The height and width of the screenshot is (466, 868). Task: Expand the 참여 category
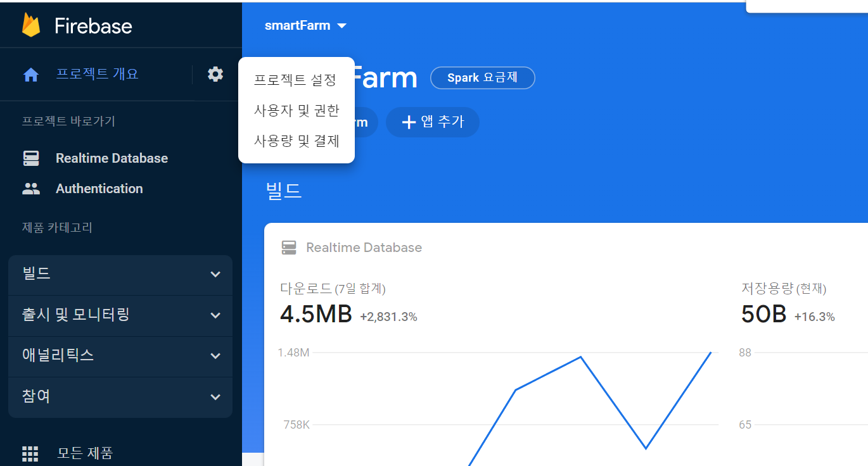click(x=120, y=396)
